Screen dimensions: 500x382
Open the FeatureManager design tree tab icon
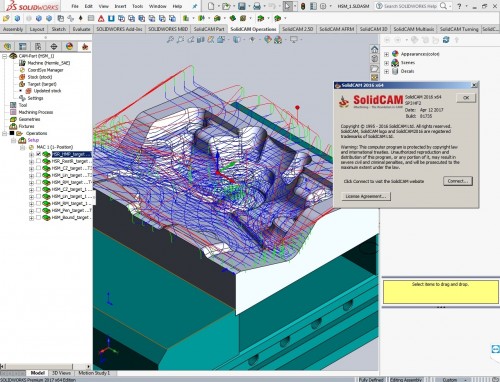(x=7, y=46)
